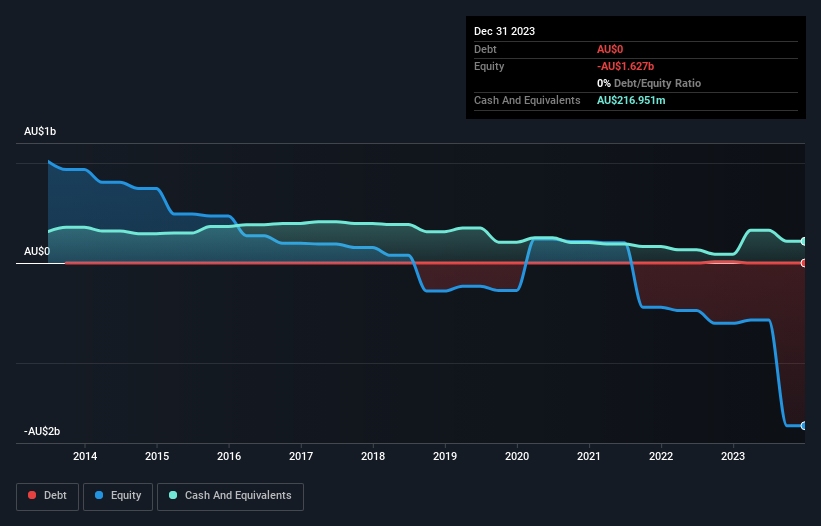The width and height of the screenshot is (821, 526).
Task: Click the tooltip Debt value AU$0
Action: pyautogui.click(x=610, y=49)
